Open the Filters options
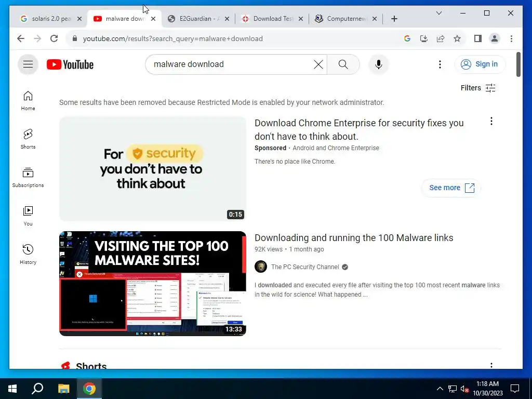 click(478, 88)
